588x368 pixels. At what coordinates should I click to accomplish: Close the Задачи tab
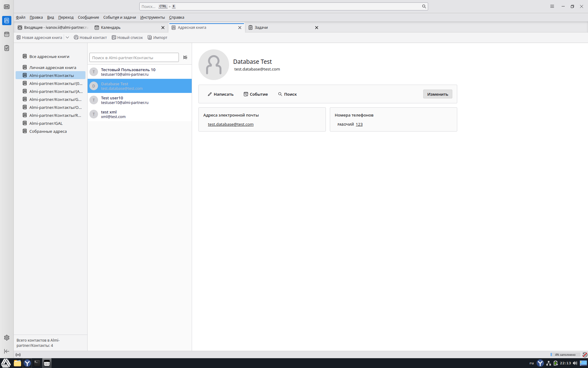[x=317, y=28]
